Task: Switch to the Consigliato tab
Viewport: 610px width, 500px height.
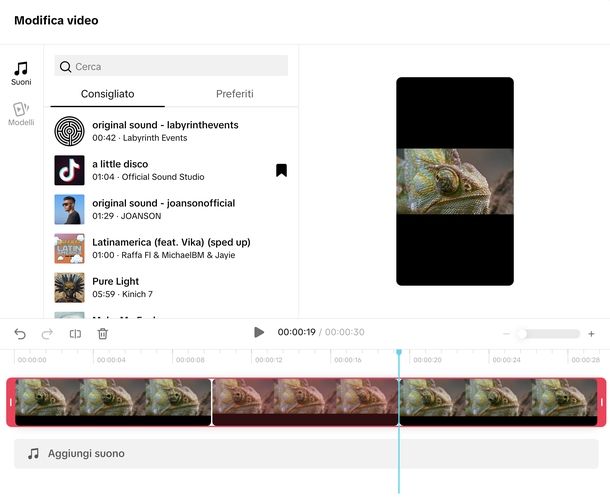Action: (x=107, y=94)
